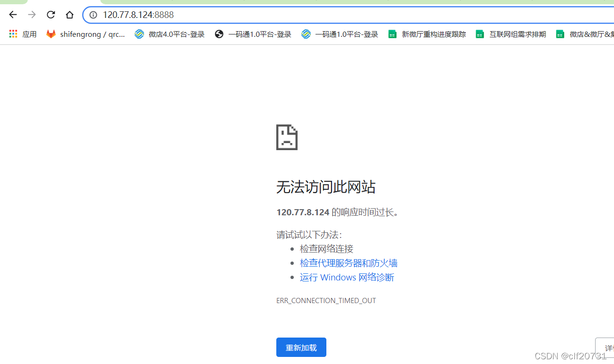Select the ERR_CONNECTION_TIMED_OUT error code

coord(326,301)
